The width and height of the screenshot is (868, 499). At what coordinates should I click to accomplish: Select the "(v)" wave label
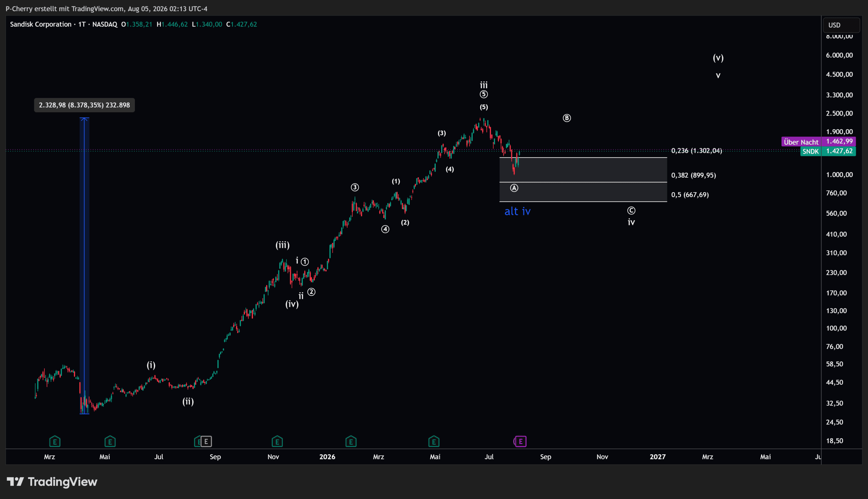click(x=718, y=58)
